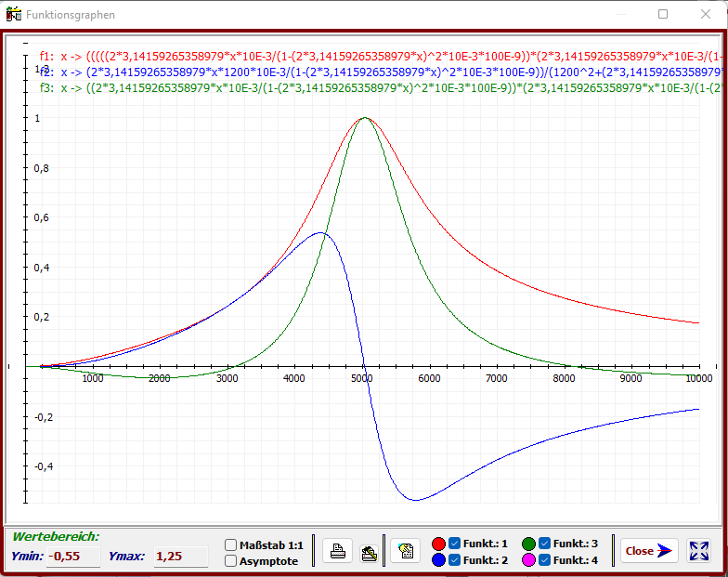Uncheck the Funkt.: 4 checkbox
Image resolution: width=728 pixels, height=577 pixels.
(x=545, y=560)
